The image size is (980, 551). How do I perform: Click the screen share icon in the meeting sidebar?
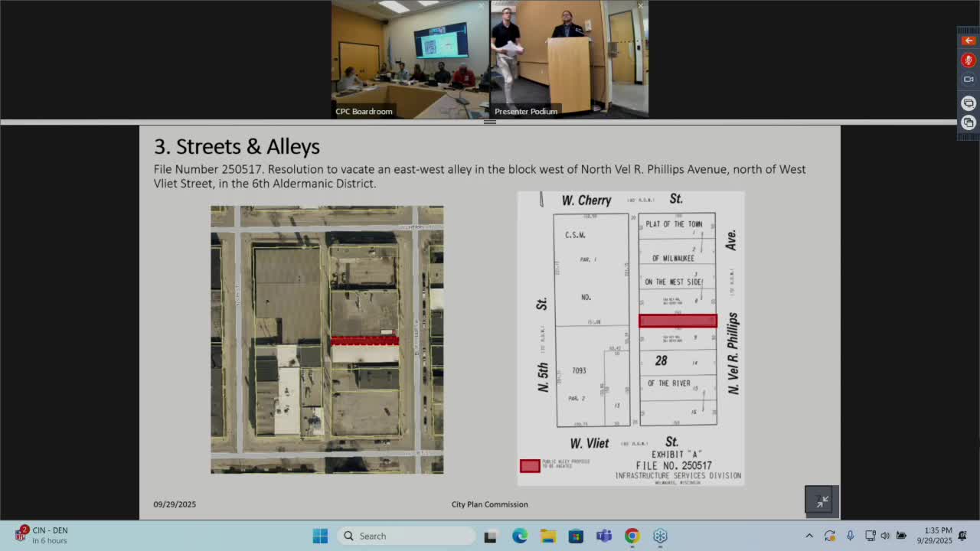(x=968, y=103)
